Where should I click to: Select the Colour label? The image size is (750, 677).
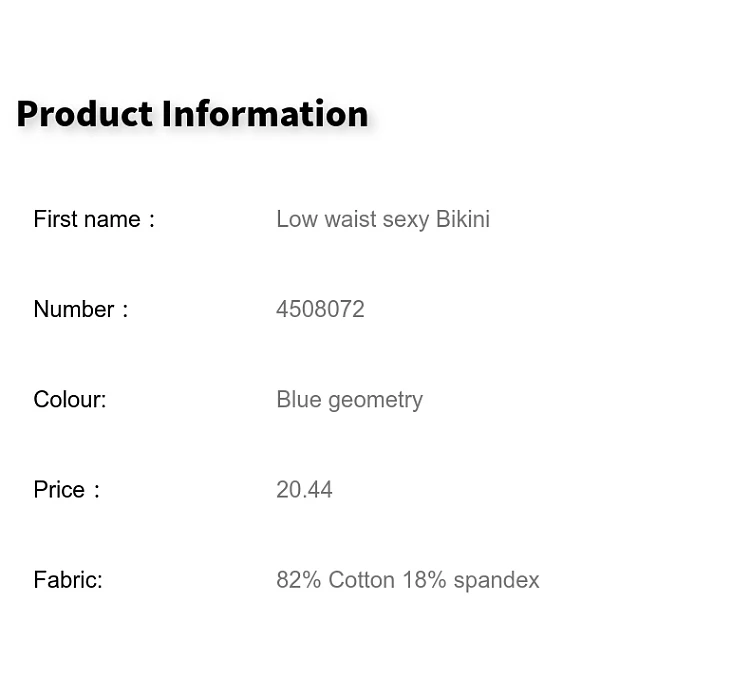[x=70, y=400]
